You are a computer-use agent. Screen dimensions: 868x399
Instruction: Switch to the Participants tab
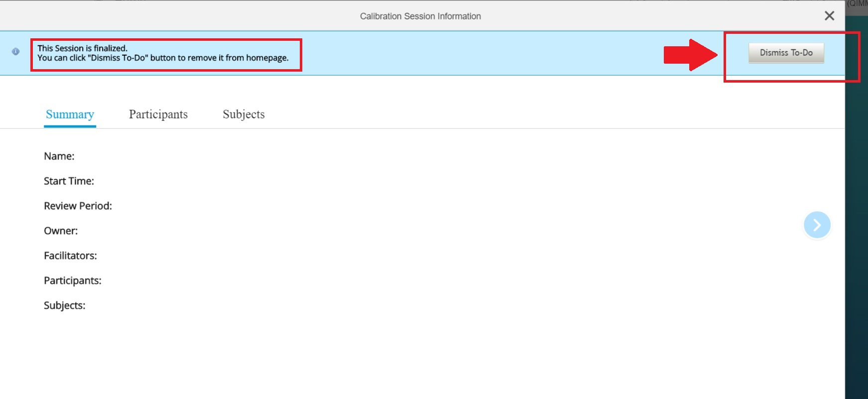click(x=158, y=114)
